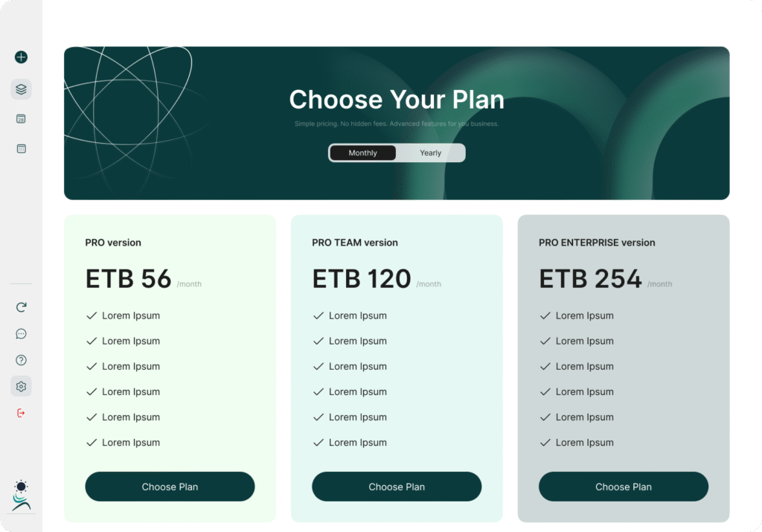This screenshot has height=532, width=762.
Task: Open the settings gear icon
Action: (21, 387)
